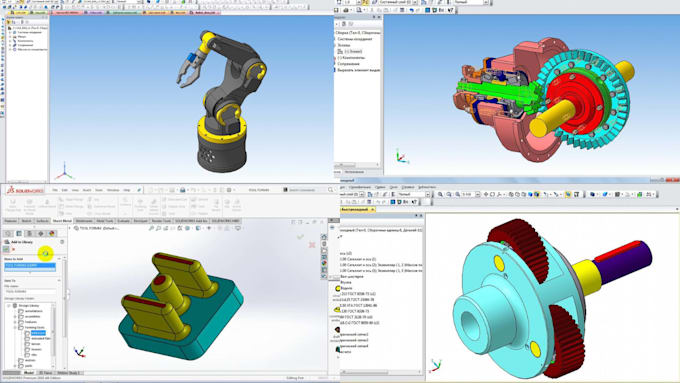Open the SolidWorks File menu
680x383 pixels.
(x=55, y=190)
